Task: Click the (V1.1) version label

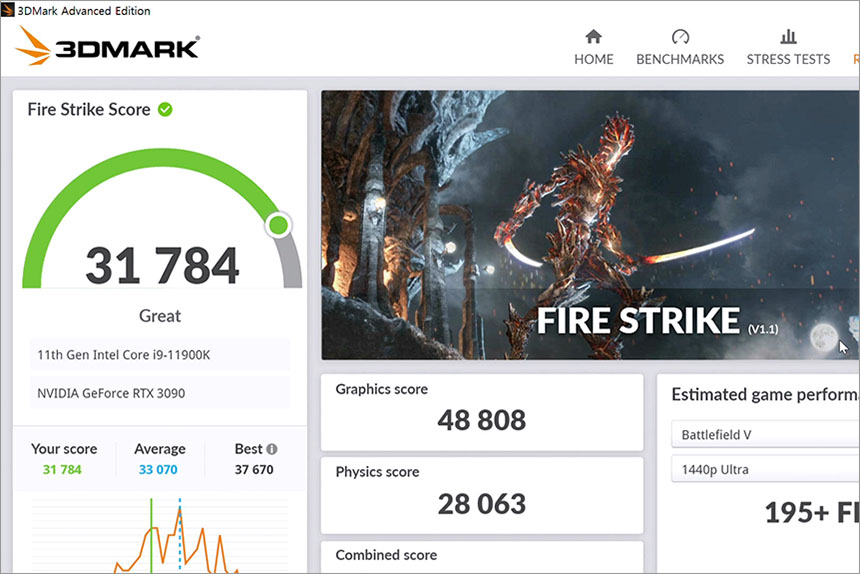Action: 763,329
